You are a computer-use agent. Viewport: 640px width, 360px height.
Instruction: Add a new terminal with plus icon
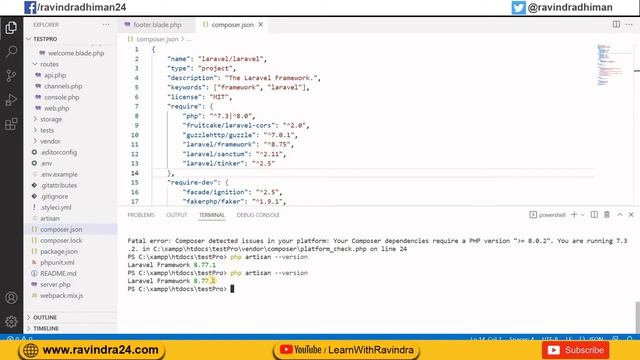(574, 215)
